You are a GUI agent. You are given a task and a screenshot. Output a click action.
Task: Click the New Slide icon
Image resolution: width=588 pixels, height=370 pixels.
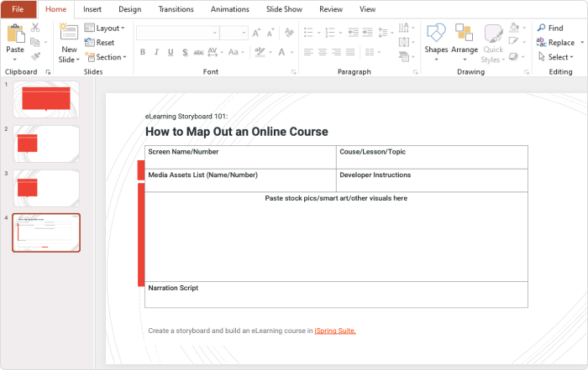click(x=69, y=32)
